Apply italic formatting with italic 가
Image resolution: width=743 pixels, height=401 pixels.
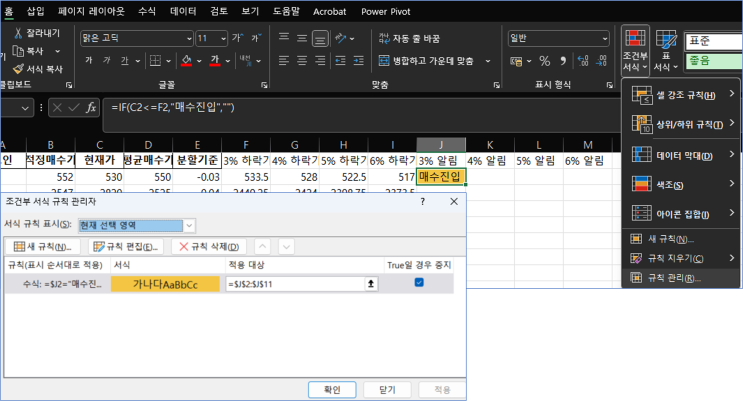click(107, 60)
